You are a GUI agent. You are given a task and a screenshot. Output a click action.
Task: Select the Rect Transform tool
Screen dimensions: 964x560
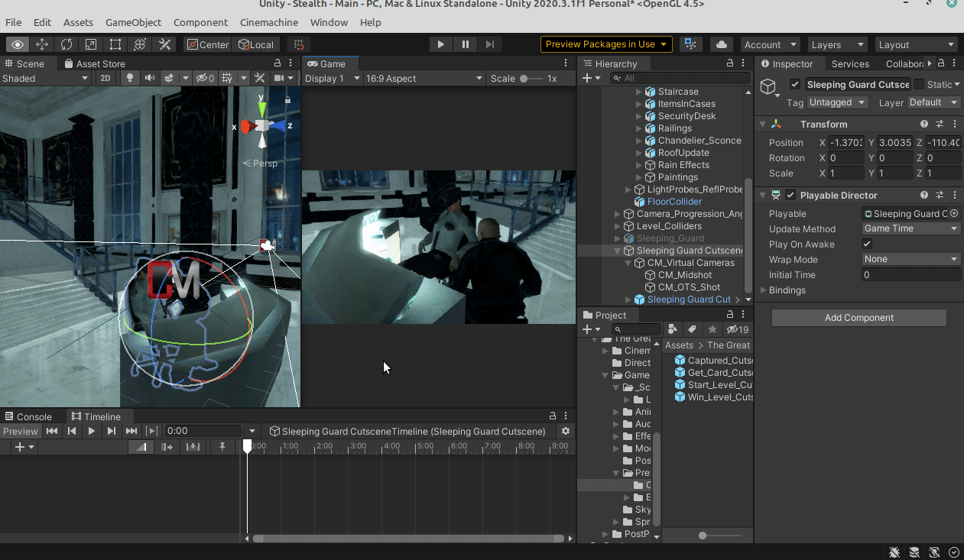click(115, 44)
